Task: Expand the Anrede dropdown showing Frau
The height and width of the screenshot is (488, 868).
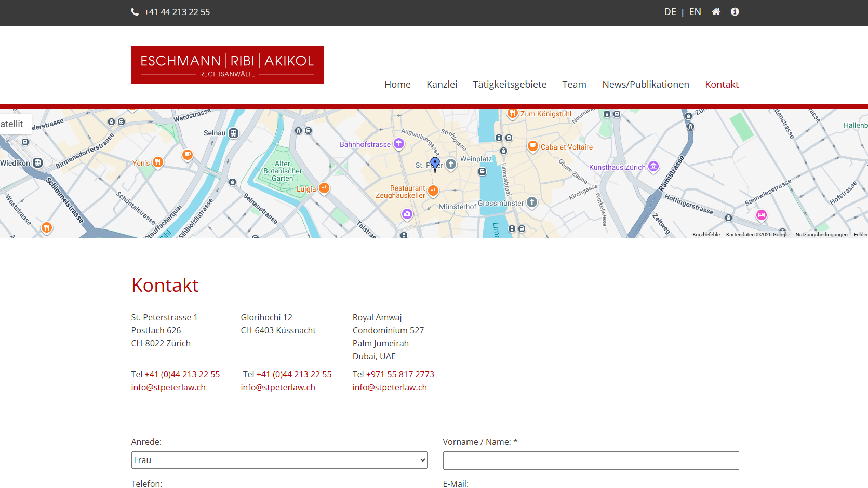Action: [x=279, y=460]
